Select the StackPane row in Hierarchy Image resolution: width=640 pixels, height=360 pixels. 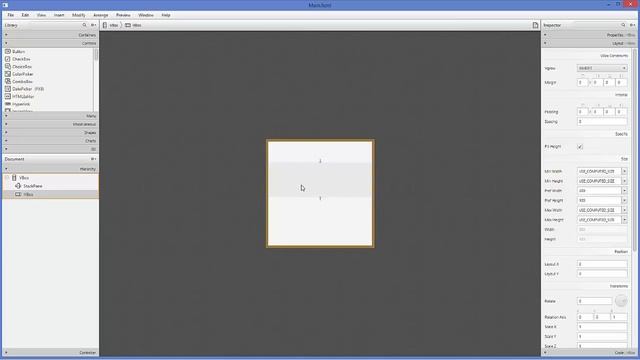tap(50, 186)
